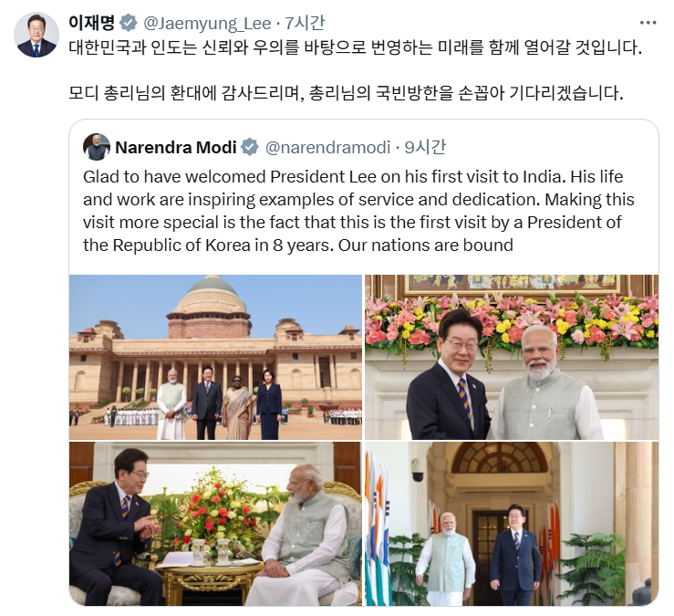Open the Rashtrapati Bhavan ceremony group photo

click(x=216, y=357)
